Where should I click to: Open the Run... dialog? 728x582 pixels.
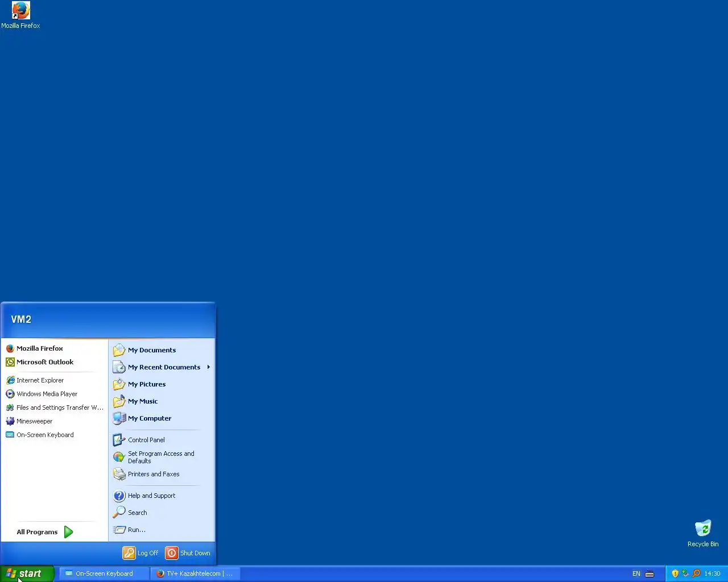[162, 530]
